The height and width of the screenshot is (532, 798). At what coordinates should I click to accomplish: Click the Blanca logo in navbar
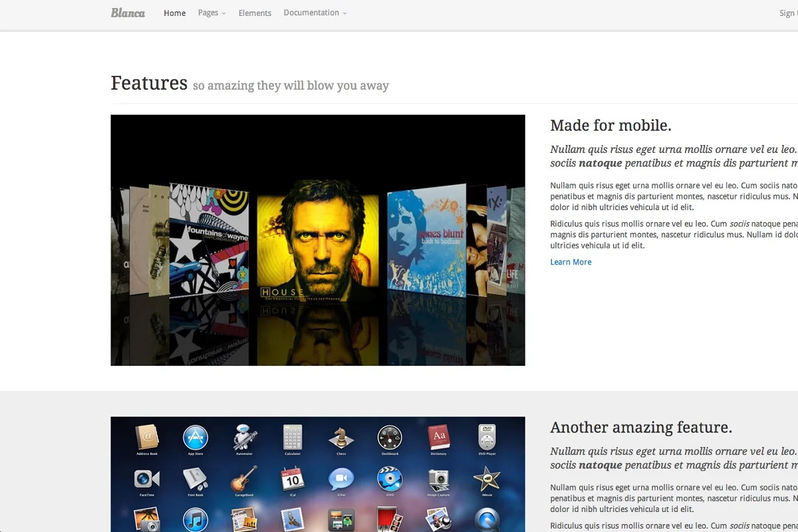[x=128, y=13]
